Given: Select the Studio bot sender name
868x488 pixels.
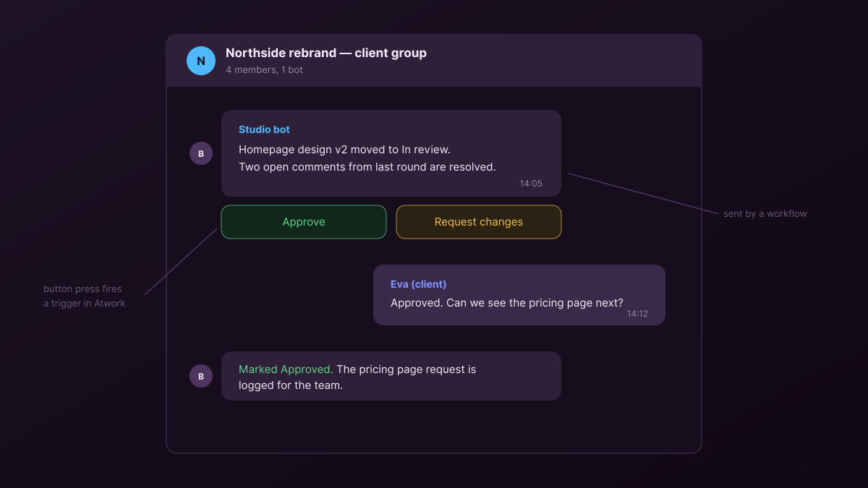Looking at the screenshot, I should coord(264,129).
